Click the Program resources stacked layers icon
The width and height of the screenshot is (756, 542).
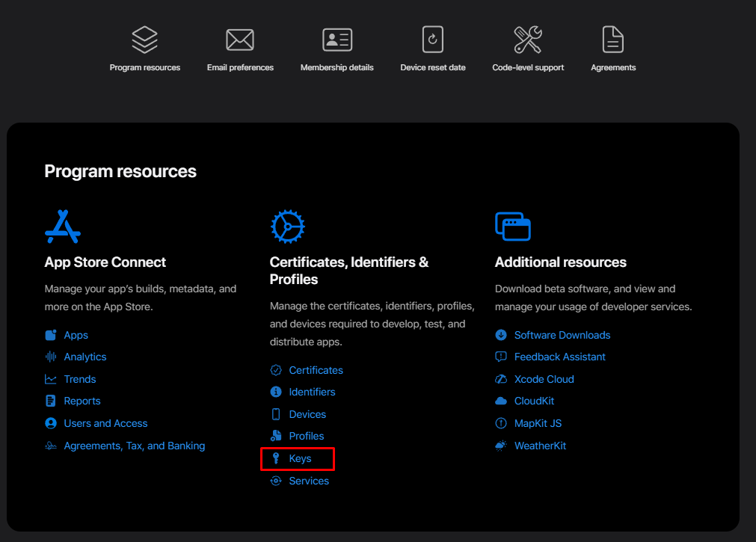click(144, 40)
